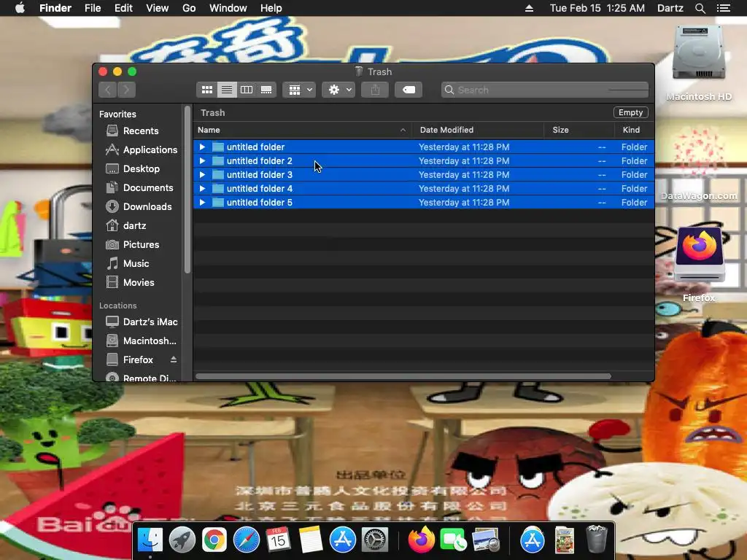Viewport: 747px width, 560px height.
Task: Go forward with the forward arrow
Action: pos(126,90)
